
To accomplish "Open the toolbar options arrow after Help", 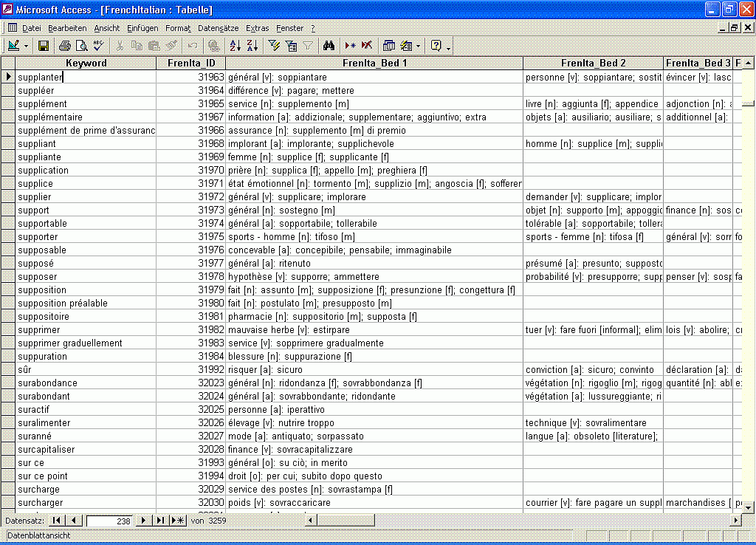I will 448,47.
